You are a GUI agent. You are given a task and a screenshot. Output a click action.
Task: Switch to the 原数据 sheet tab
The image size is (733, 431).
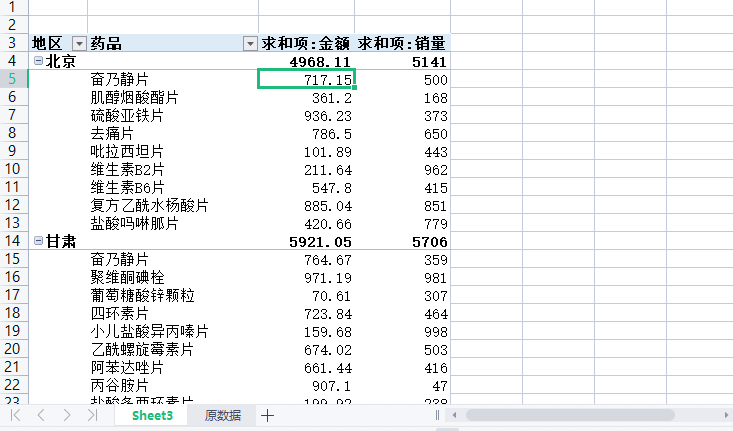pyautogui.click(x=222, y=415)
